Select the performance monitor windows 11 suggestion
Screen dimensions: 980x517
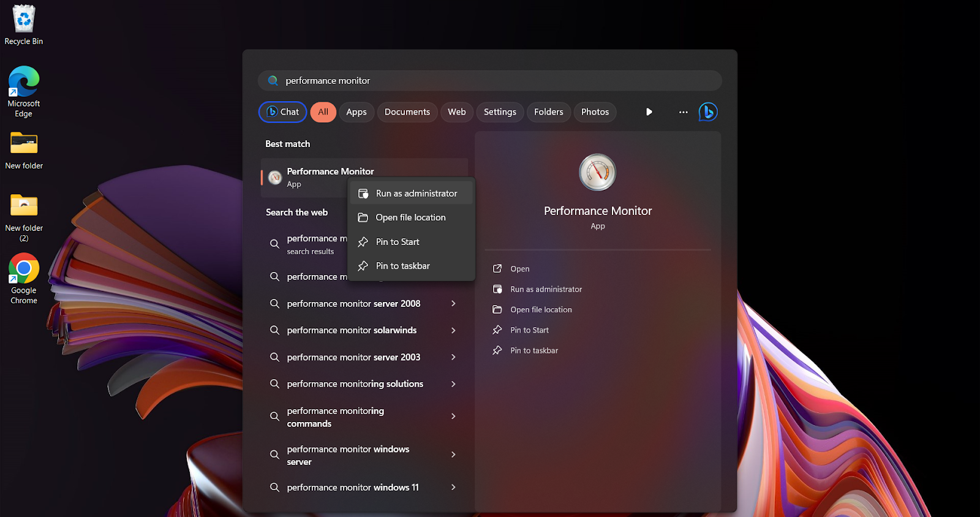click(x=364, y=488)
